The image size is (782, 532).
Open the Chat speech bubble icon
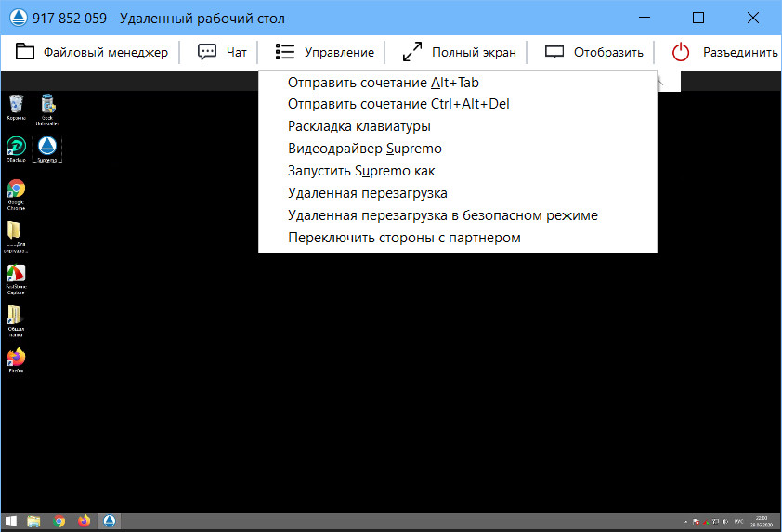tap(207, 52)
